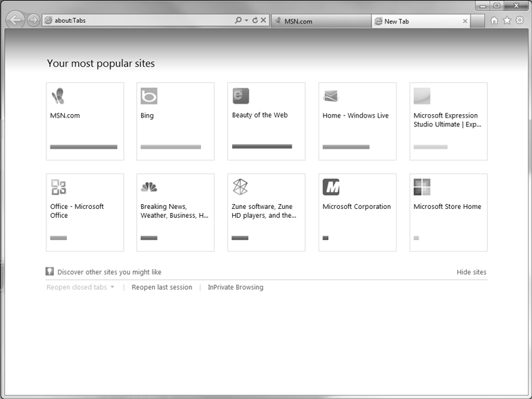The image size is (532, 399).
Task: Click the Forward navigation arrow
Action: (33, 21)
